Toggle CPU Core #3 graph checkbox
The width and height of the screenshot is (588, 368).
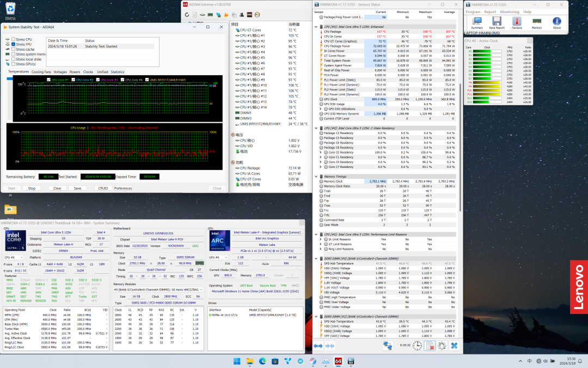click(98, 80)
